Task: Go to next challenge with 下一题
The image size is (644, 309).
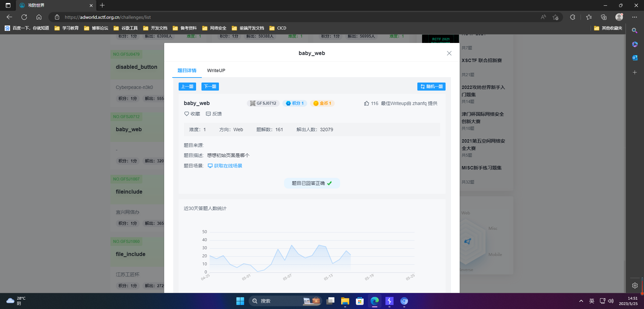Action: [x=210, y=86]
